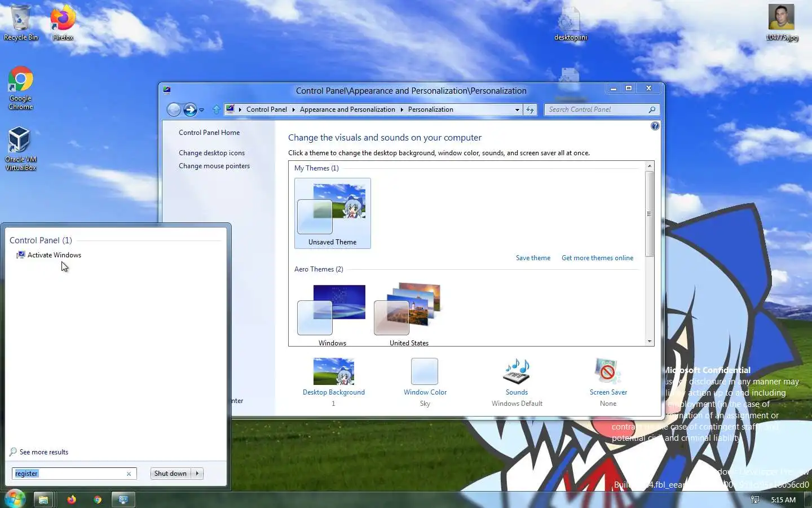Screen dimensions: 812x508
Task: Click the Control Panel (1) results heading
Action: click(41, 240)
